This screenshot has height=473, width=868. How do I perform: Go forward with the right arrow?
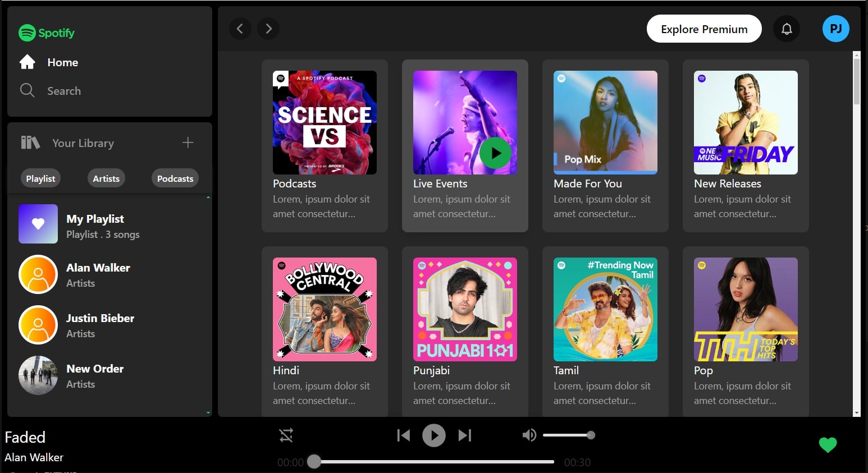click(x=268, y=29)
